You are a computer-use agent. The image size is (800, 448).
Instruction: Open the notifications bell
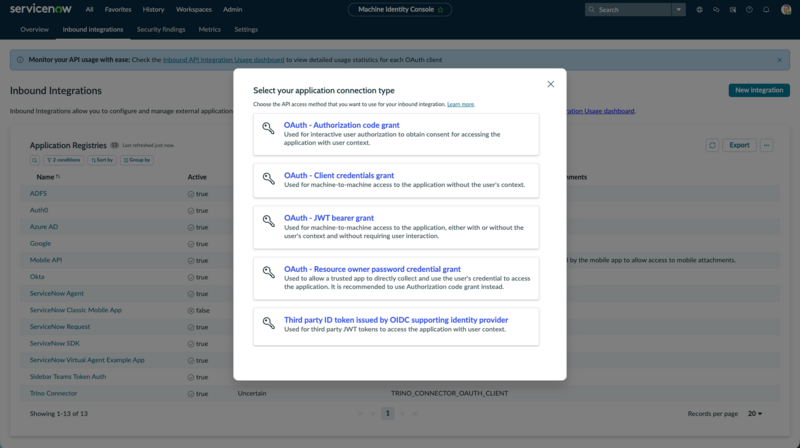coord(766,10)
